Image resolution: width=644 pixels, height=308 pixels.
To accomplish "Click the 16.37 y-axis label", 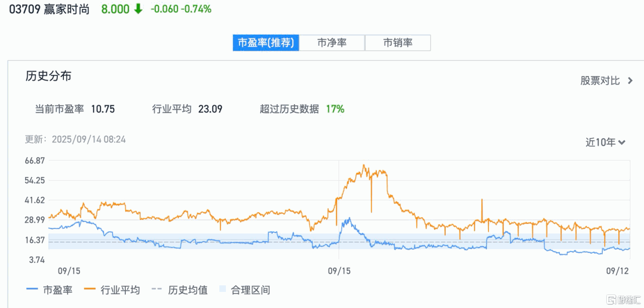I will 35,240.
